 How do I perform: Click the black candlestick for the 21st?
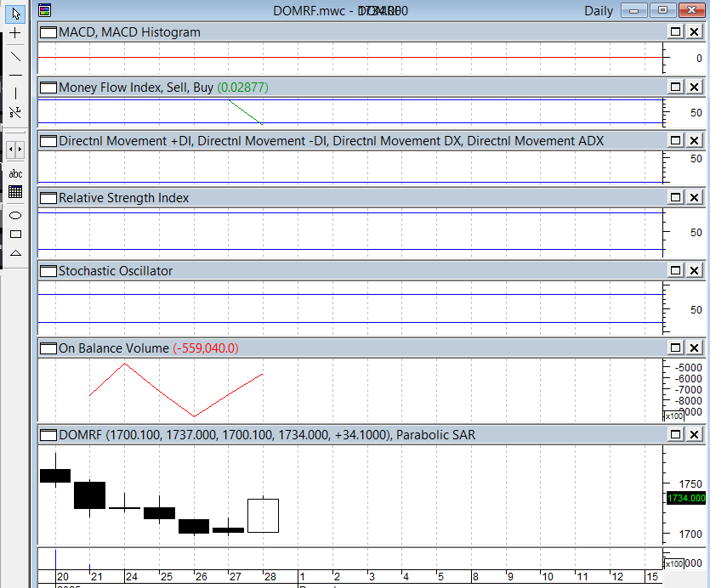click(x=89, y=495)
